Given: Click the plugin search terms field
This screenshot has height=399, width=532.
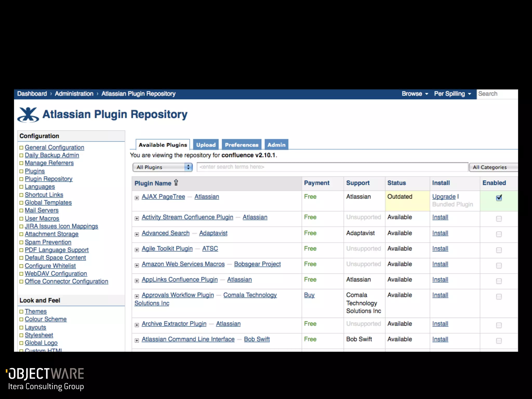Looking at the screenshot, I should tap(332, 167).
